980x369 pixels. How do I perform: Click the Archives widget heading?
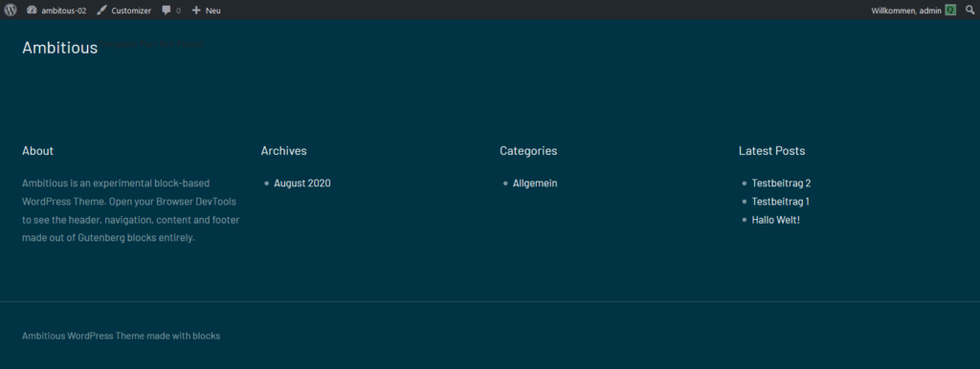(283, 151)
